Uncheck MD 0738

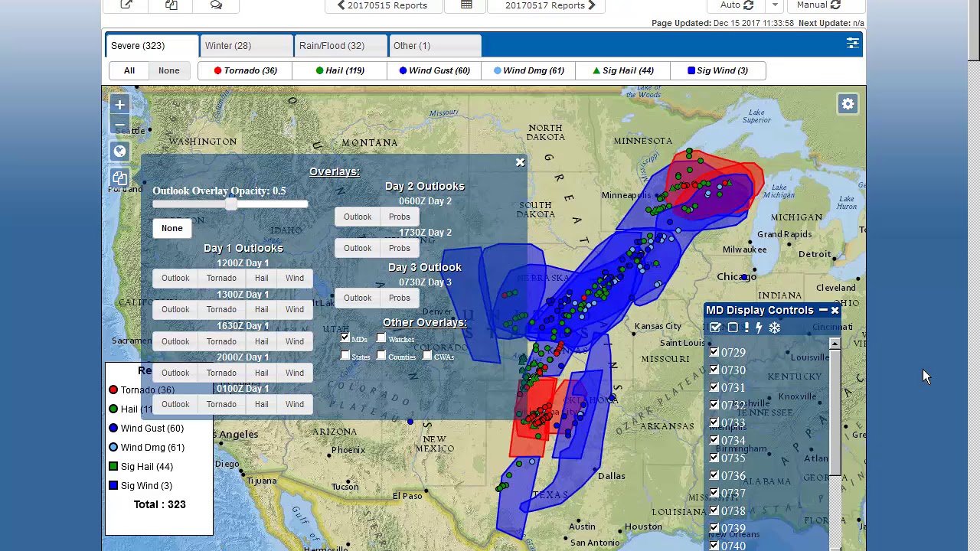point(714,510)
